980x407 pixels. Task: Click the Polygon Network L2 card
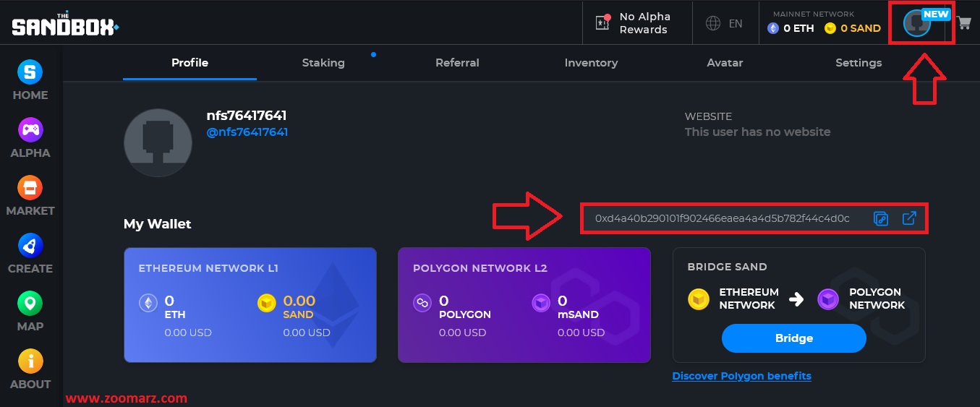click(524, 305)
